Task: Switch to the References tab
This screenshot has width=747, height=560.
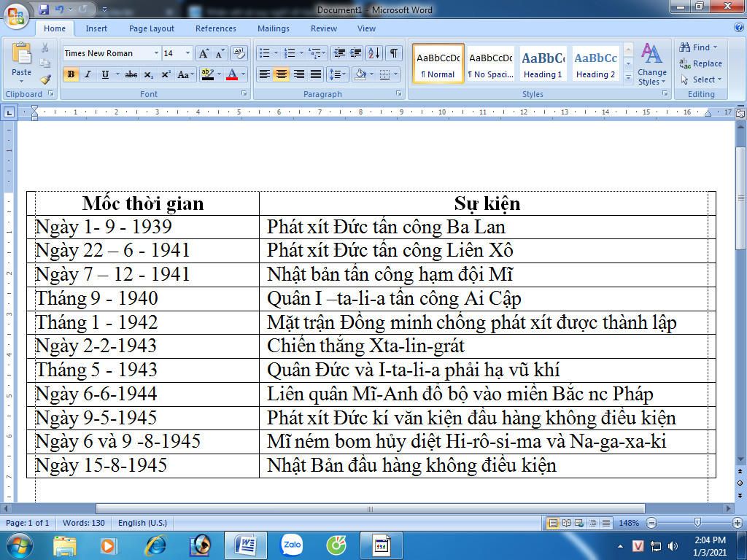Action: (x=216, y=28)
